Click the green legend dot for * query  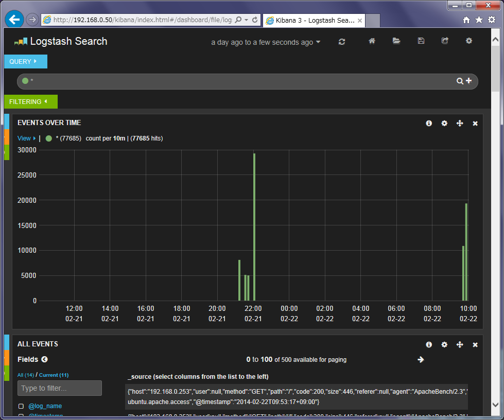(49, 138)
